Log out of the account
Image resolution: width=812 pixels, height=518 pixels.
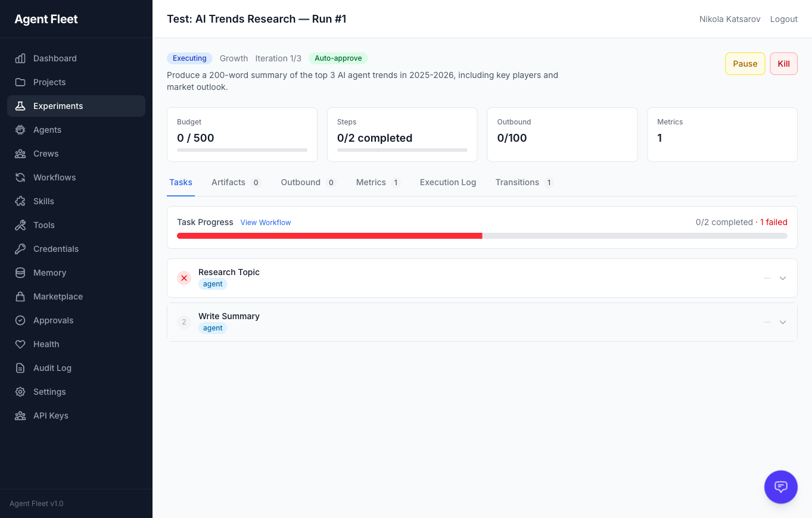coord(784,19)
